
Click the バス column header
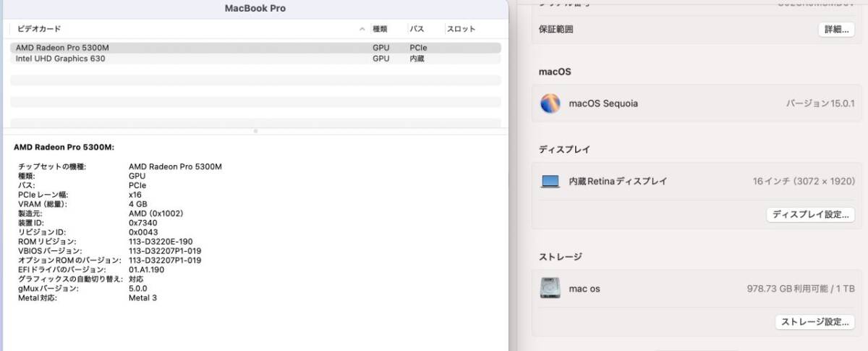pos(417,29)
